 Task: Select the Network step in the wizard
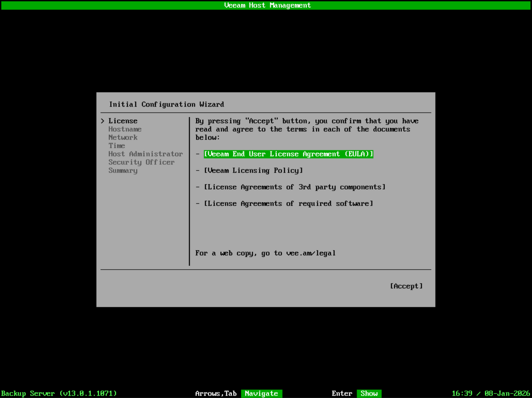(123, 137)
